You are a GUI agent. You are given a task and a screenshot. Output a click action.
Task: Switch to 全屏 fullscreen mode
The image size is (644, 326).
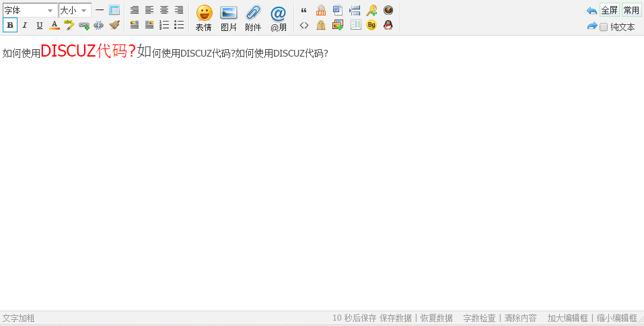pyautogui.click(x=609, y=10)
